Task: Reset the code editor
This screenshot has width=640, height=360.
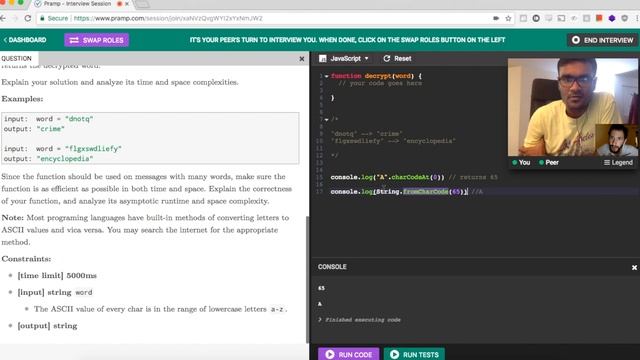Action: [x=397, y=58]
